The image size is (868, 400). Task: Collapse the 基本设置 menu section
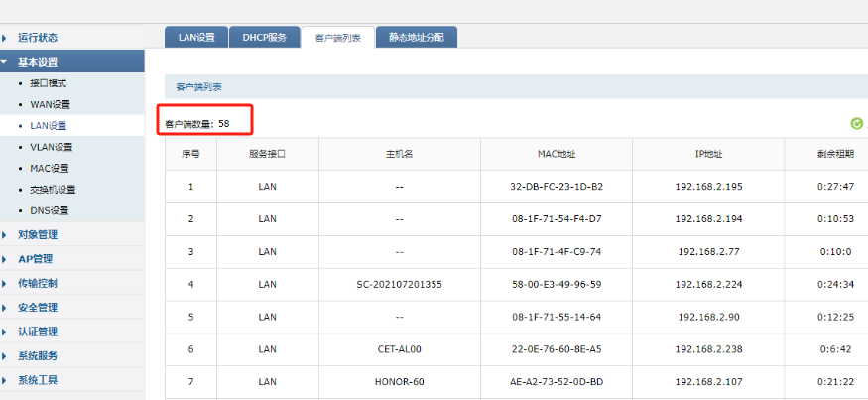pos(38,62)
